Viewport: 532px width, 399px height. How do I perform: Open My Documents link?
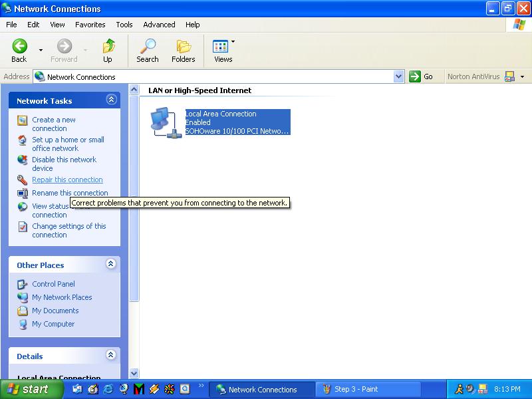coord(55,311)
